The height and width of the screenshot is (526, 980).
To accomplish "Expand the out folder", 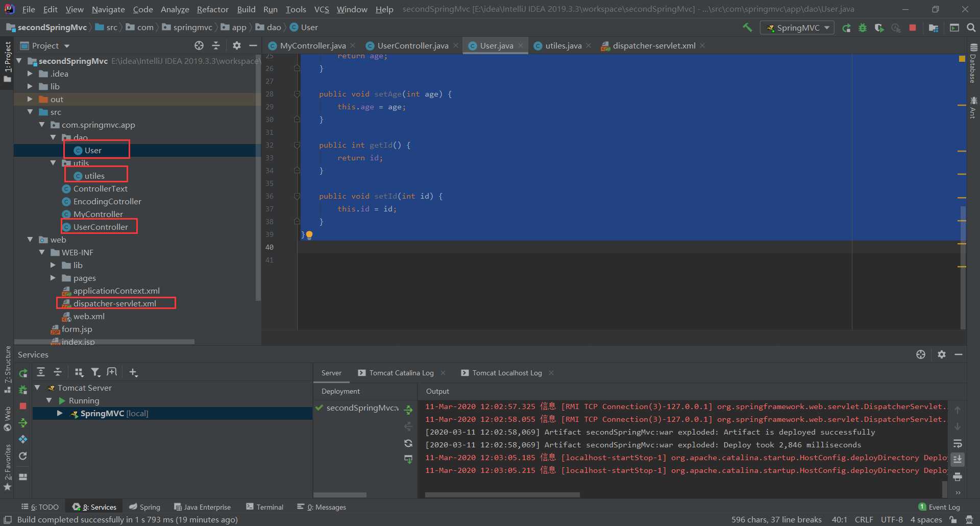I will 30,99.
